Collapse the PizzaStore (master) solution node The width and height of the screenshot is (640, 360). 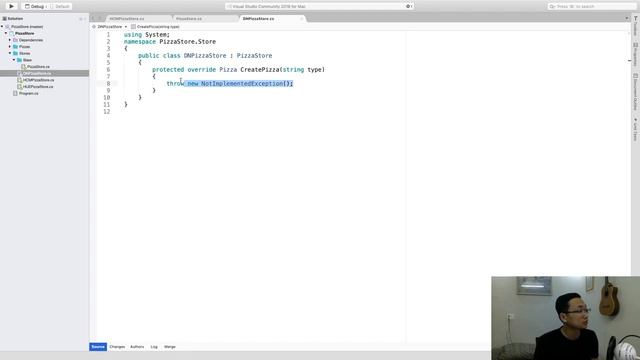coord(2,27)
